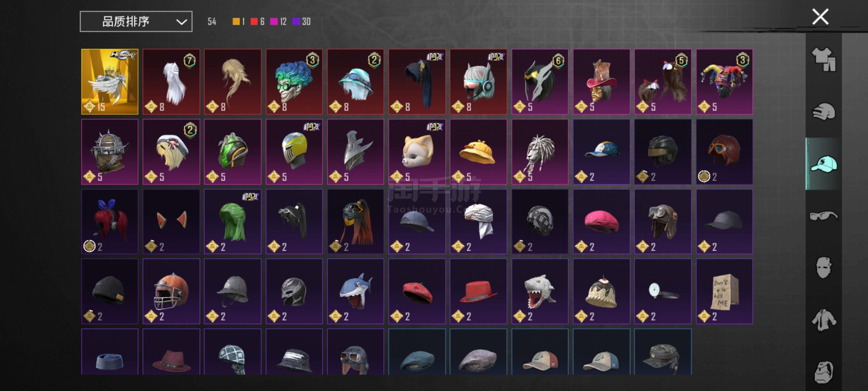Open the sunglasses category icon
Viewport: 868px width, 391px height.
click(x=824, y=216)
